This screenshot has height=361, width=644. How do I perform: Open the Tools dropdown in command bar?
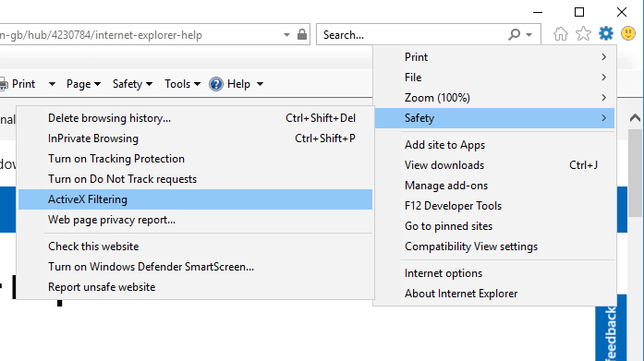[182, 84]
